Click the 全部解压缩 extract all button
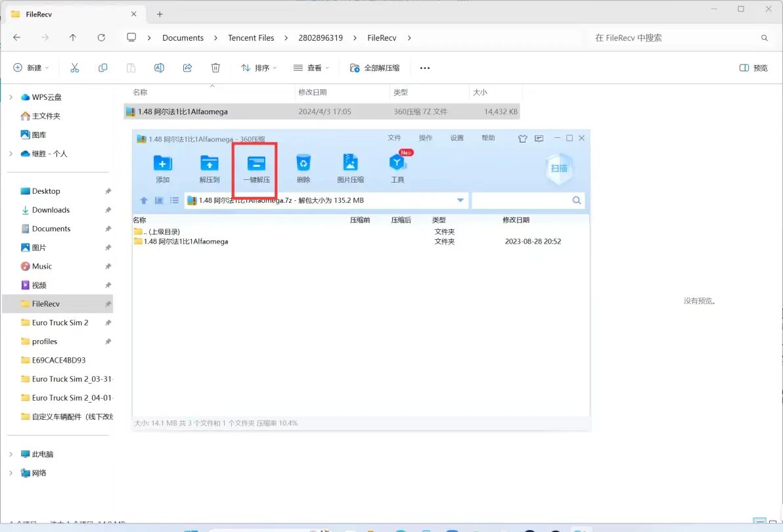 (x=374, y=68)
